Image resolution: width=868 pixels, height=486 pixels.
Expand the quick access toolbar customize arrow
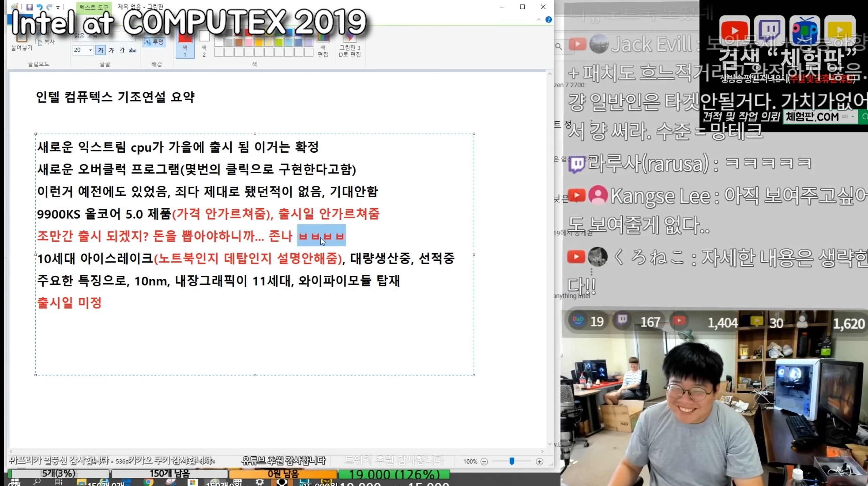(58, 7)
